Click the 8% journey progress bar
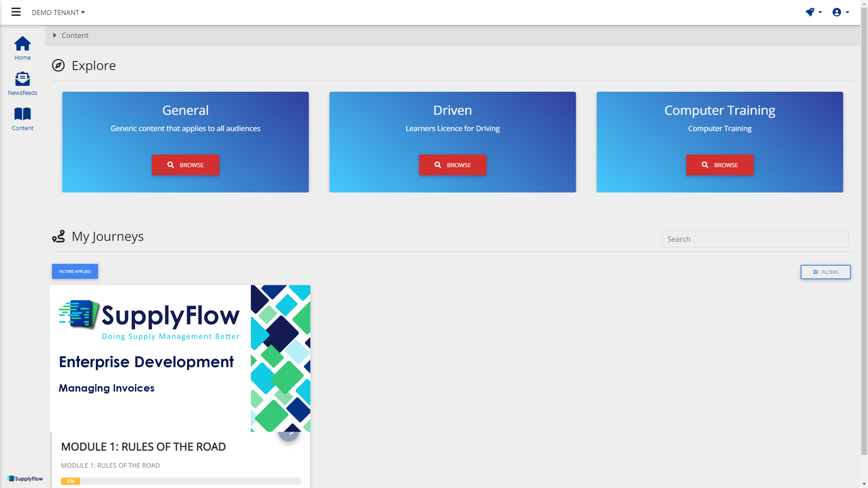The width and height of the screenshot is (868, 488). point(181,481)
